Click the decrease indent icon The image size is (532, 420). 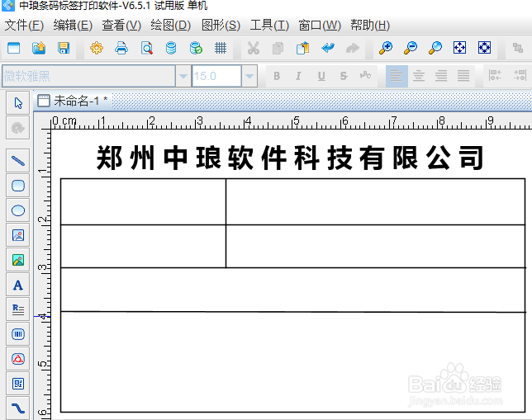[495, 75]
